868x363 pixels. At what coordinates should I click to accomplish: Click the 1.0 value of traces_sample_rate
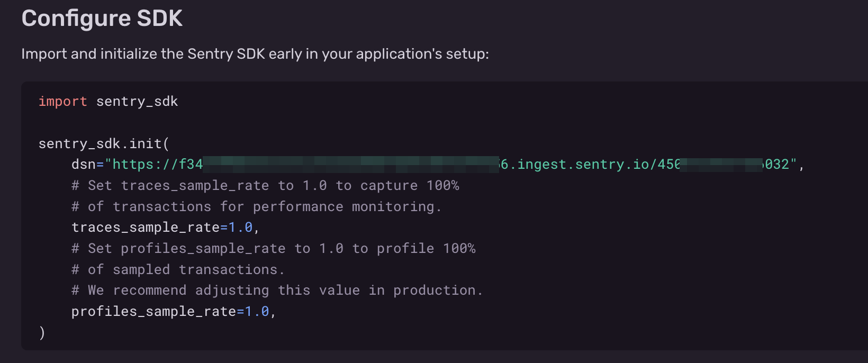click(240, 228)
